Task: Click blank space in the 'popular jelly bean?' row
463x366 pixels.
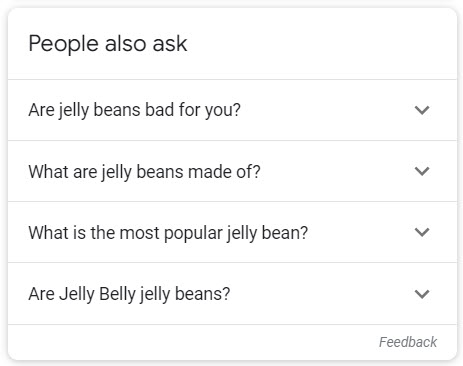Action: (x=361, y=232)
